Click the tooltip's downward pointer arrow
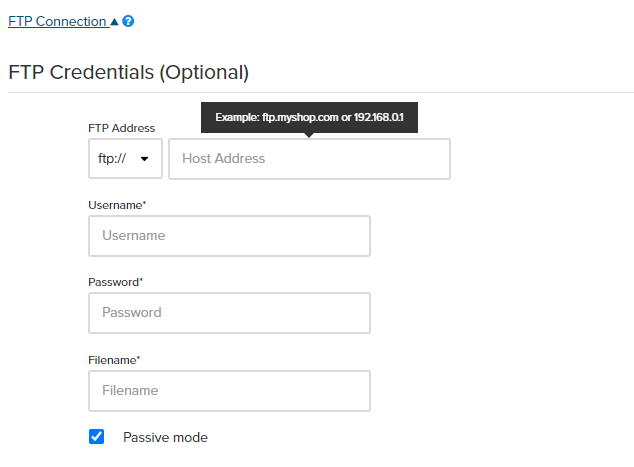Viewport: 634px width, 467px height. click(x=309, y=135)
